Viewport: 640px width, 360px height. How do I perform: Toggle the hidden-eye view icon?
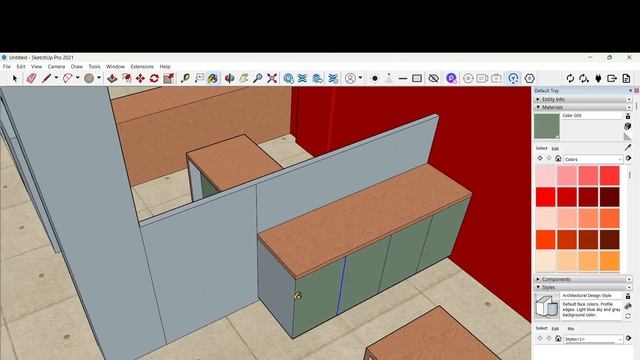[x=433, y=78]
